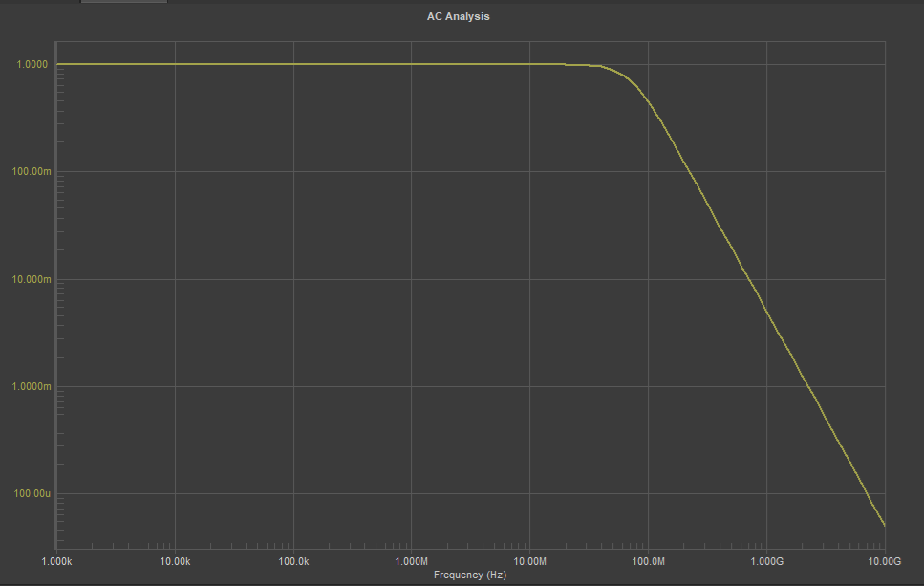The height and width of the screenshot is (586, 924).
Task: Click the 1.000G frequency axis label
Action: [x=766, y=561]
